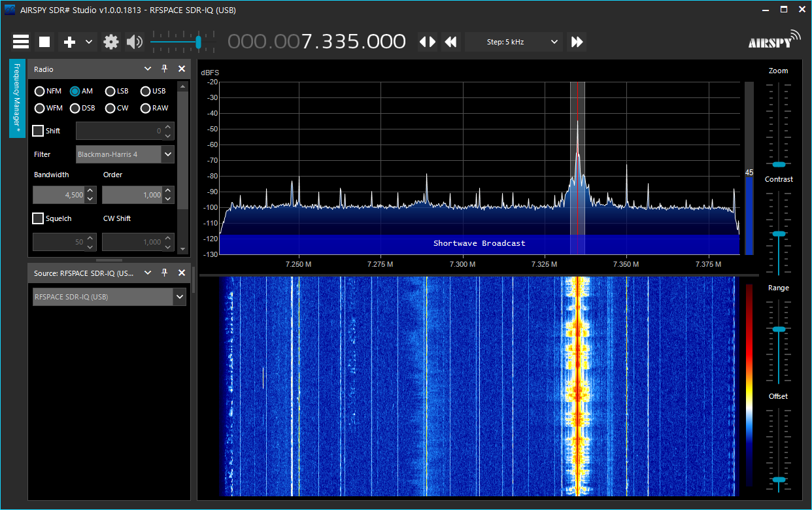Pin the Source panel
Screen dimensions: 812x510
pyautogui.click(x=165, y=273)
